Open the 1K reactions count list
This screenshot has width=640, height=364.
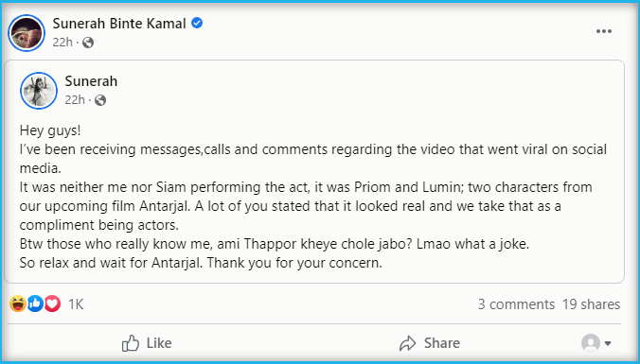coord(76,304)
